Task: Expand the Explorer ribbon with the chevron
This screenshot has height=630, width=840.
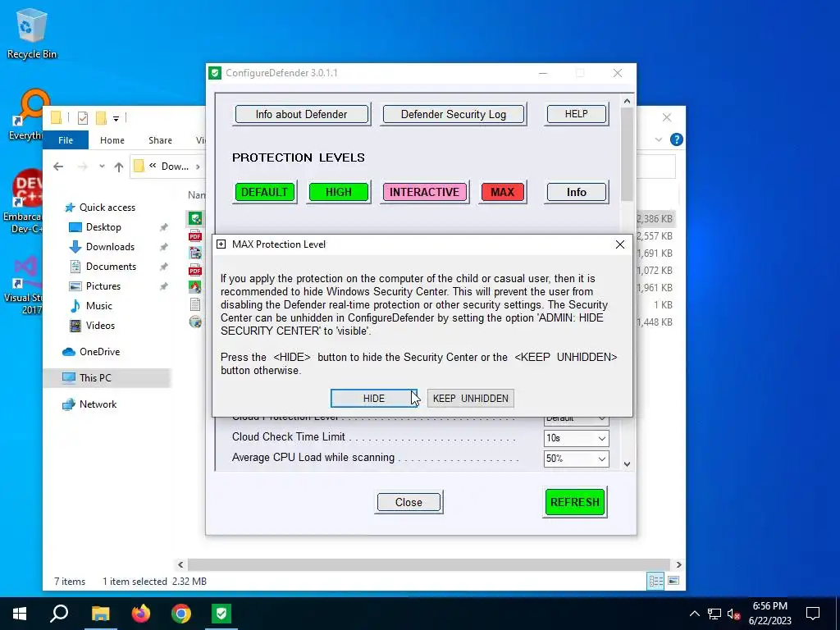Action: (x=659, y=139)
